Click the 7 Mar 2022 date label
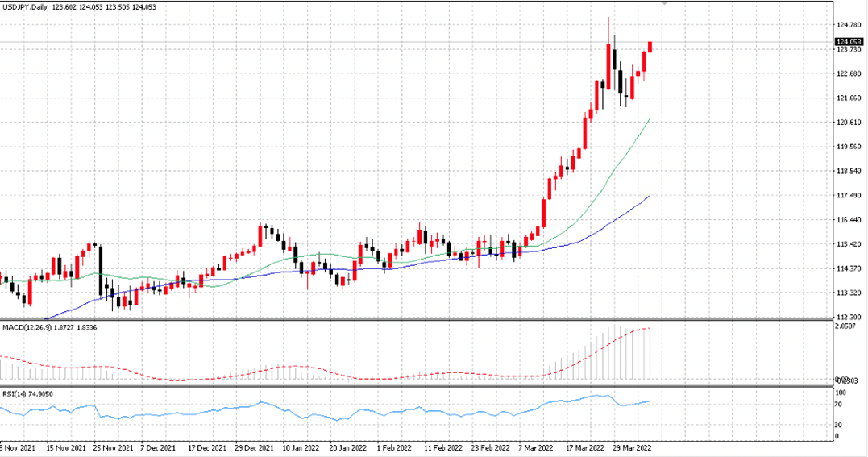This screenshot has width=868, height=457. (x=535, y=447)
